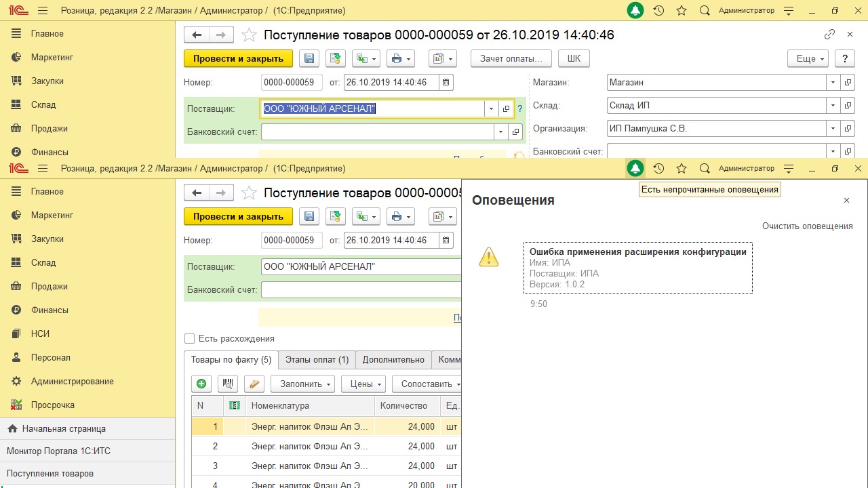868x488 pixels.
Task: Open the Цены dropdown
Action: (363, 384)
